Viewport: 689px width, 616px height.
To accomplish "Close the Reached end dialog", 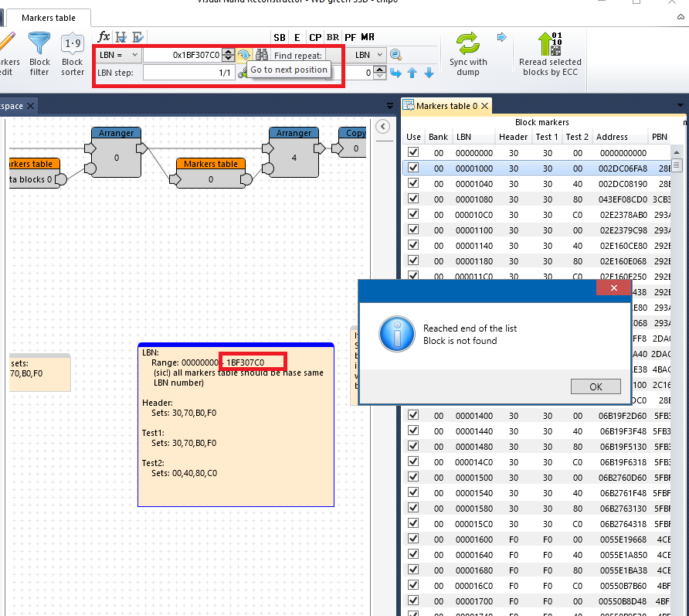I will click(x=614, y=288).
